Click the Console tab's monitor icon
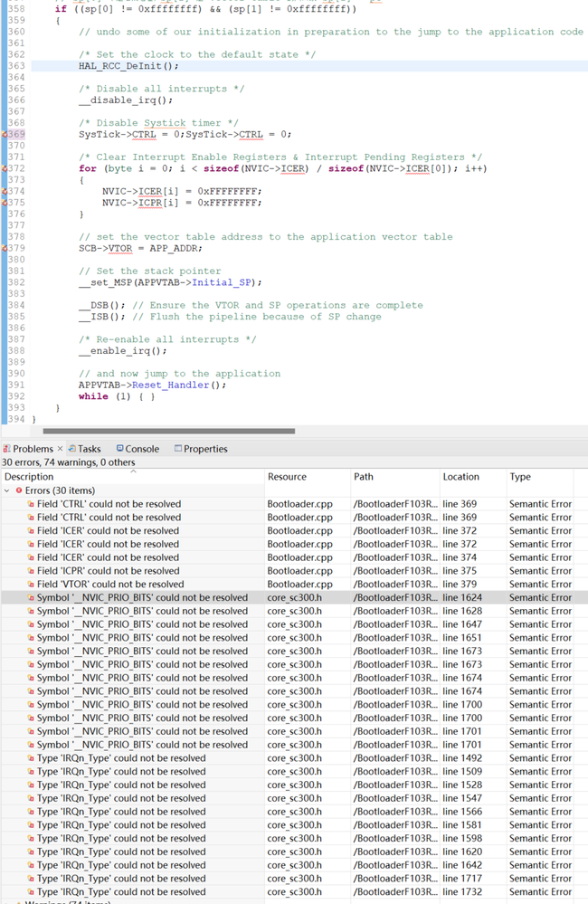This screenshot has width=588, height=904. (x=120, y=449)
